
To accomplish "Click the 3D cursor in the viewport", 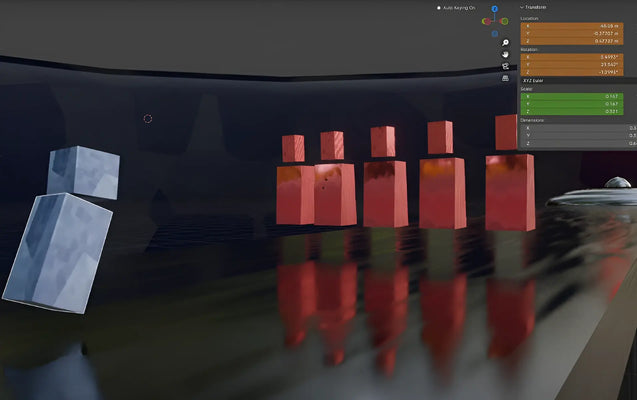I will pyautogui.click(x=148, y=118).
